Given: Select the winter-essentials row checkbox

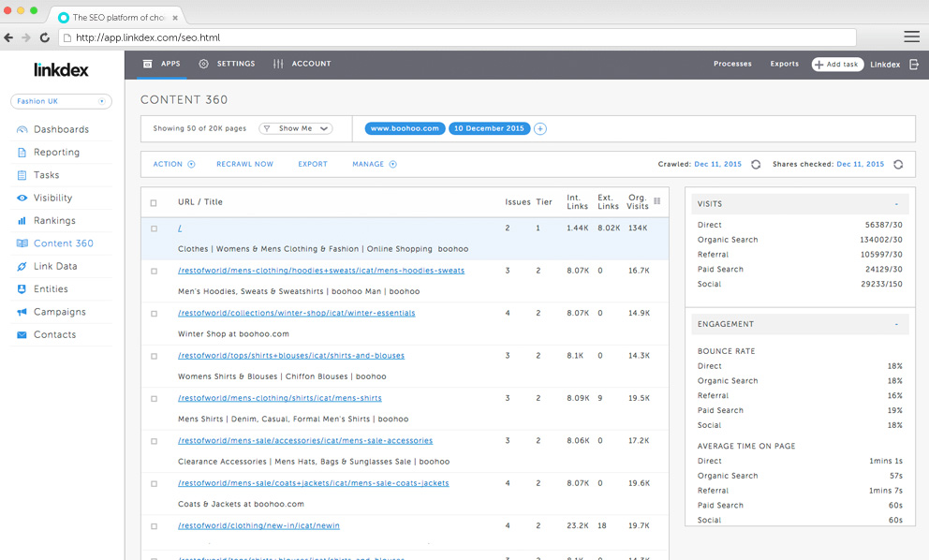Looking at the screenshot, I should pyautogui.click(x=154, y=314).
